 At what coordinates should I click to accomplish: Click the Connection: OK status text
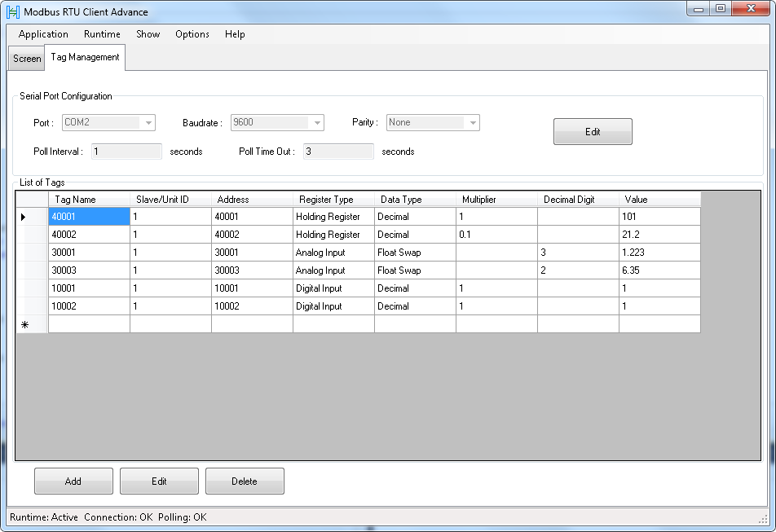[x=118, y=517]
